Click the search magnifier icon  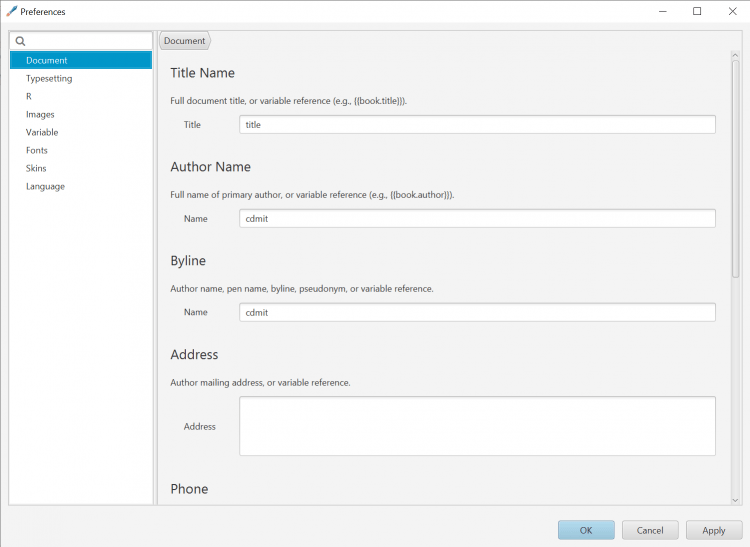coord(20,42)
